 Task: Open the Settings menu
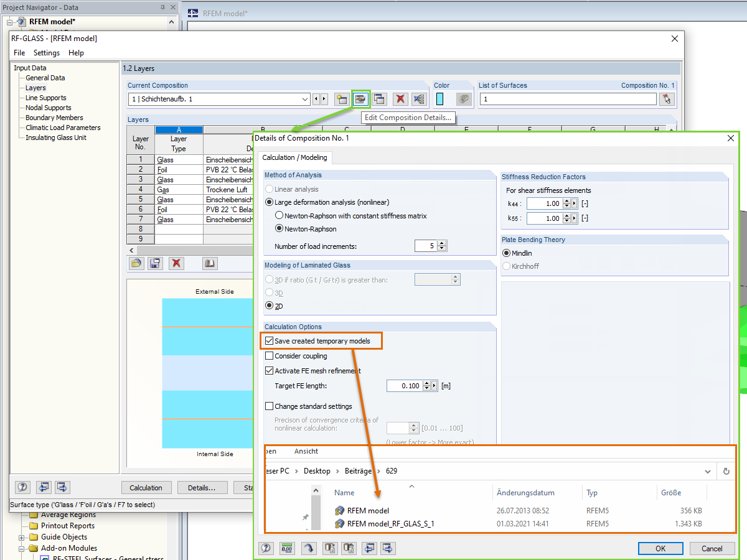(x=47, y=53)
